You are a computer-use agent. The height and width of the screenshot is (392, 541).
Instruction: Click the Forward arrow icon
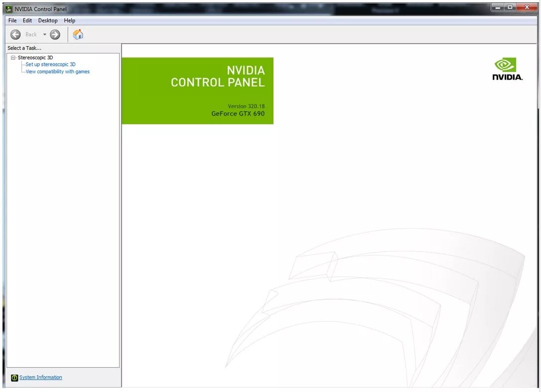coord(55,34)
